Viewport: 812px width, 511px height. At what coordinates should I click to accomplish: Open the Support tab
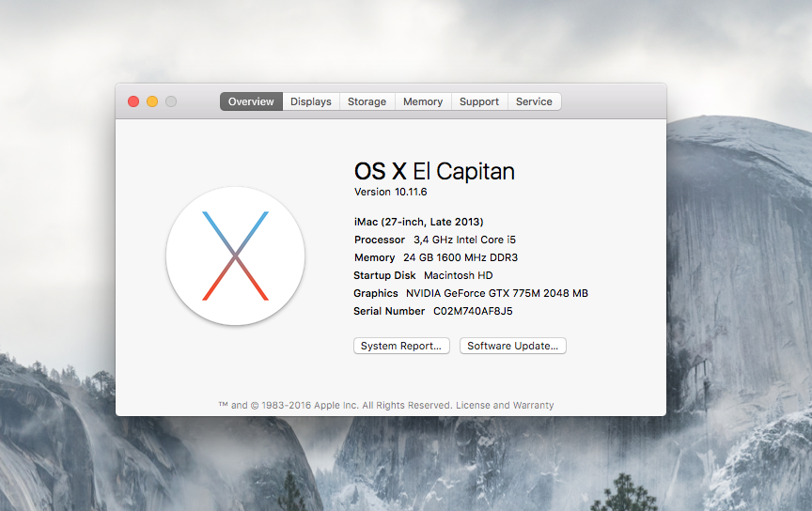pyautogui.click(x=479, y=101)
